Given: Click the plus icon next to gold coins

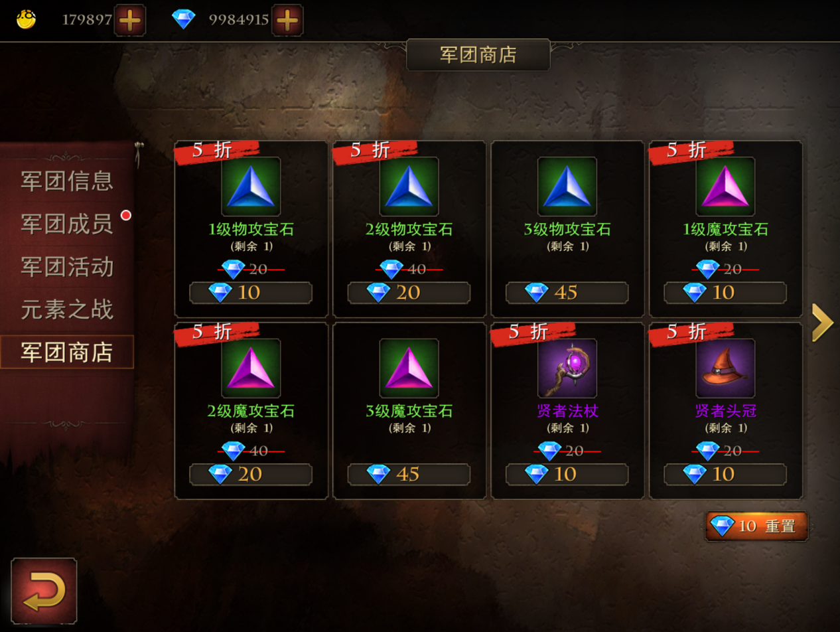Looking at the screenshot, I should pyautogui.click(x=129, y=20).
